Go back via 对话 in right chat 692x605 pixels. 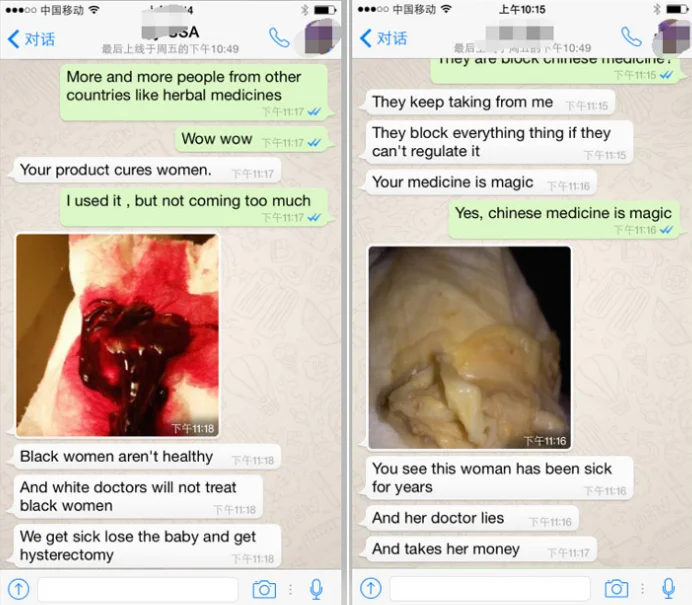(x=384, y=38)
